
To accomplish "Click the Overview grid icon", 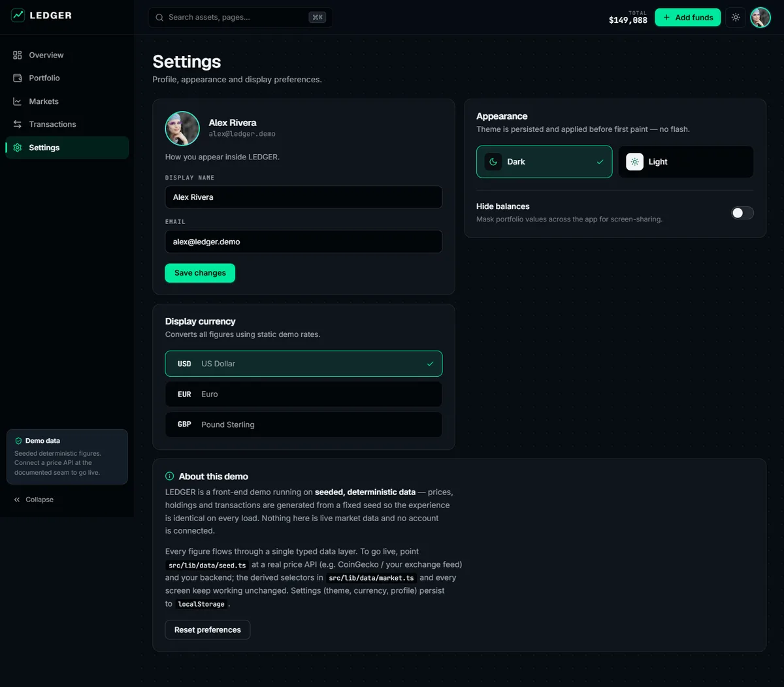I will [18, 55].
